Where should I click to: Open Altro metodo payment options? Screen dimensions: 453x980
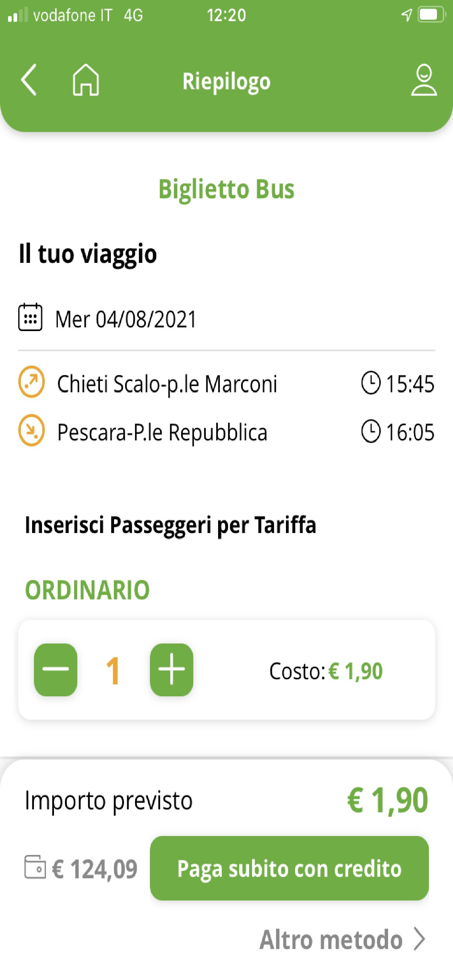[331, 940]
